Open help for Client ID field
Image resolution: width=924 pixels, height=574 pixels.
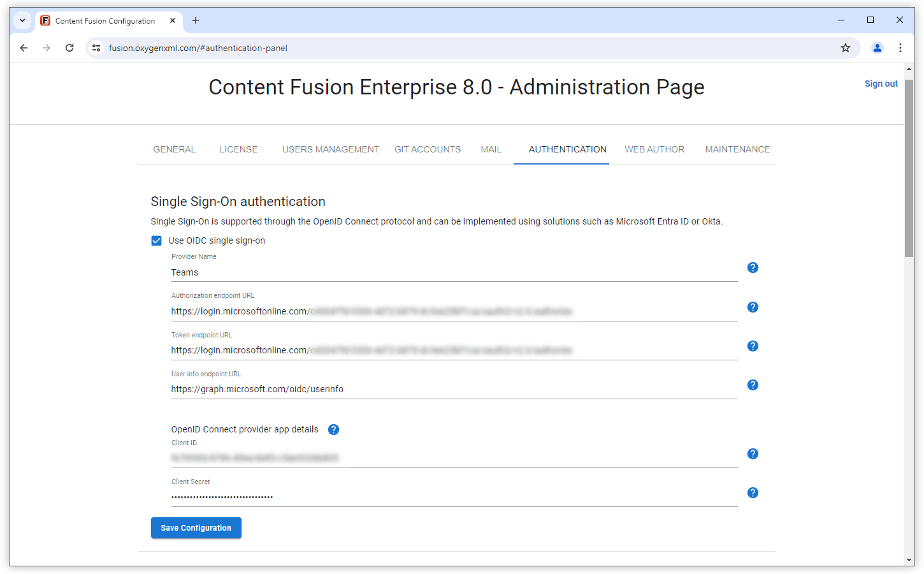[x=753, y=453]
